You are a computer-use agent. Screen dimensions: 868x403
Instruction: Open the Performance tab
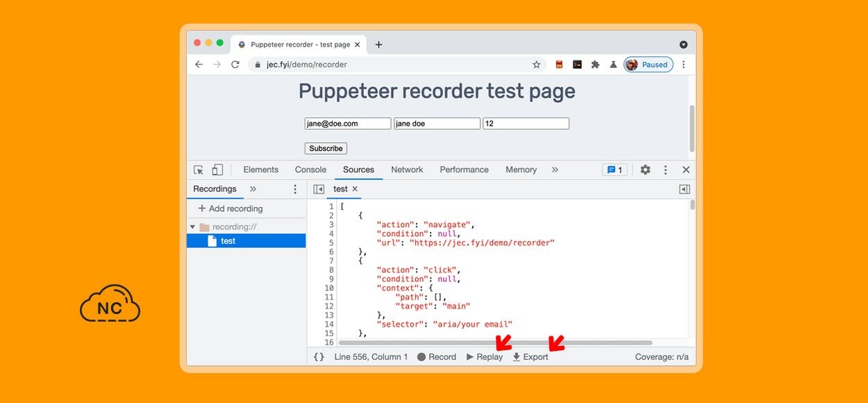point(464,170)
